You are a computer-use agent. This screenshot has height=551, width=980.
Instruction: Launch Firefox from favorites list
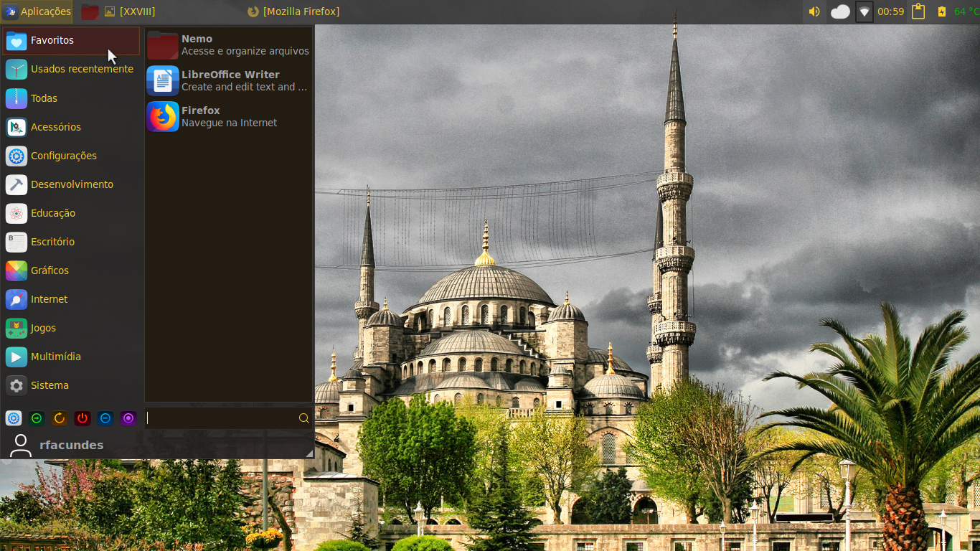(228, 117)
